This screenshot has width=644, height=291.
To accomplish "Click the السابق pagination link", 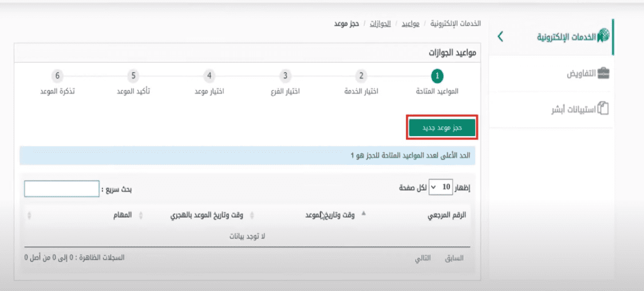I will tap(455, 258).
